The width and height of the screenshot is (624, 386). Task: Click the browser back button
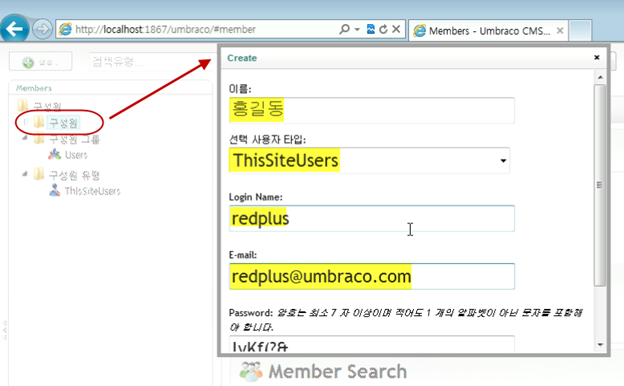coord(14,29)
